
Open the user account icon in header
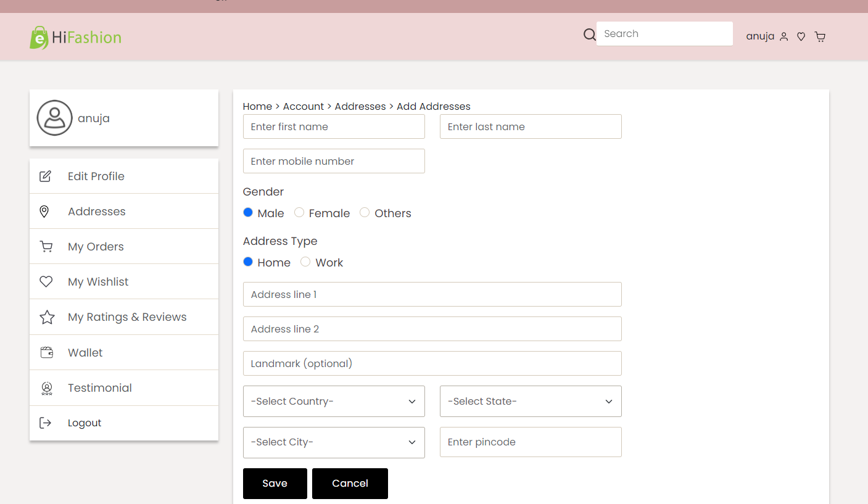pos(784,37)
